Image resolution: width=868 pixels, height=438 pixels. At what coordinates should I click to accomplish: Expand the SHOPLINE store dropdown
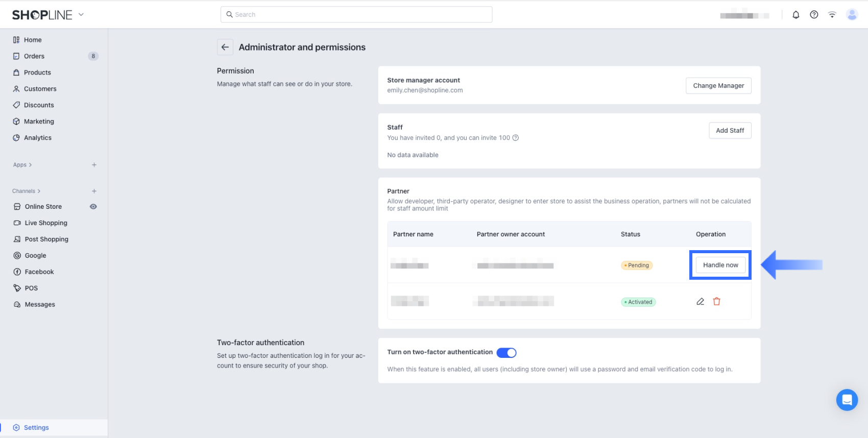[81, 15]
